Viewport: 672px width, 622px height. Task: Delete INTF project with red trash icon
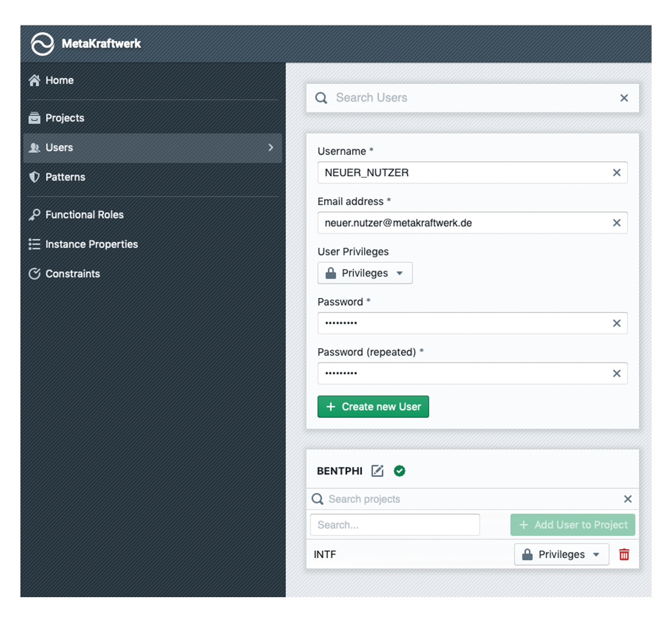(x=624, y=555)
